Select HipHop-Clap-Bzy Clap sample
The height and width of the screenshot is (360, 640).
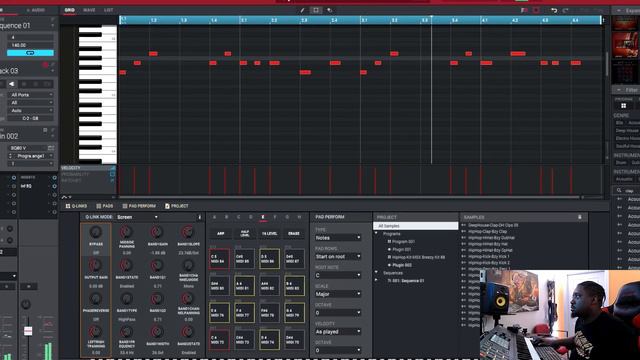(487, 231)
